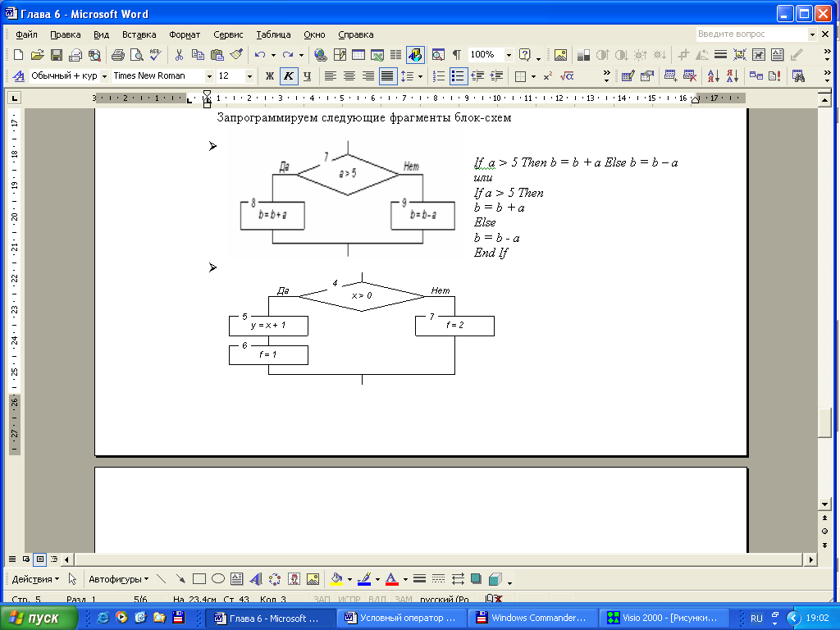The image size is (840, 630).
Task: Print the document with the printer icon
Action: [118, 55]
